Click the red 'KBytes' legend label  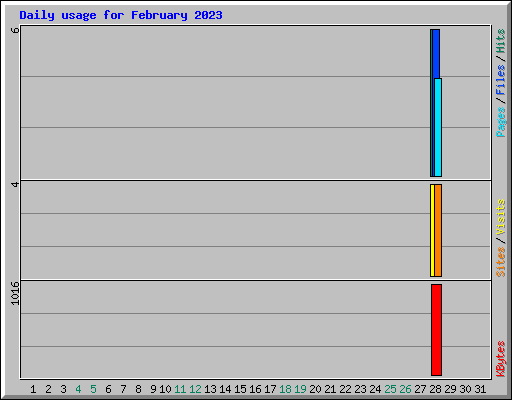click(x=501, y=359)
